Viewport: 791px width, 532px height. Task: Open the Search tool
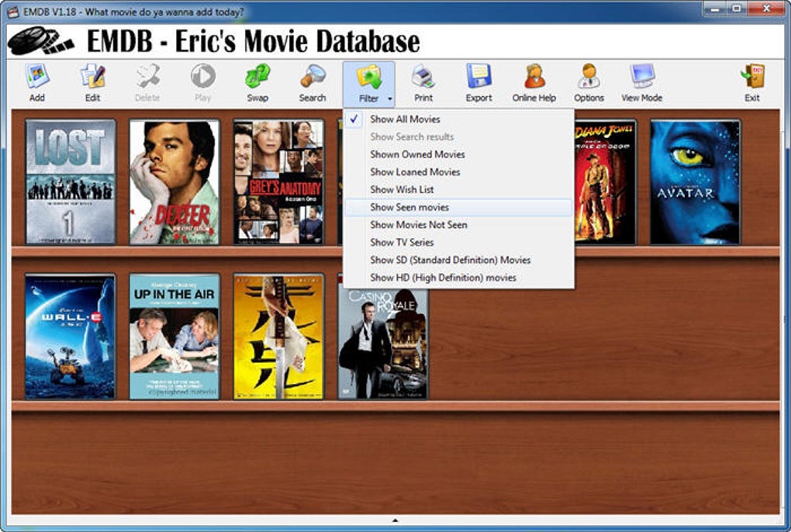[313, 83]
